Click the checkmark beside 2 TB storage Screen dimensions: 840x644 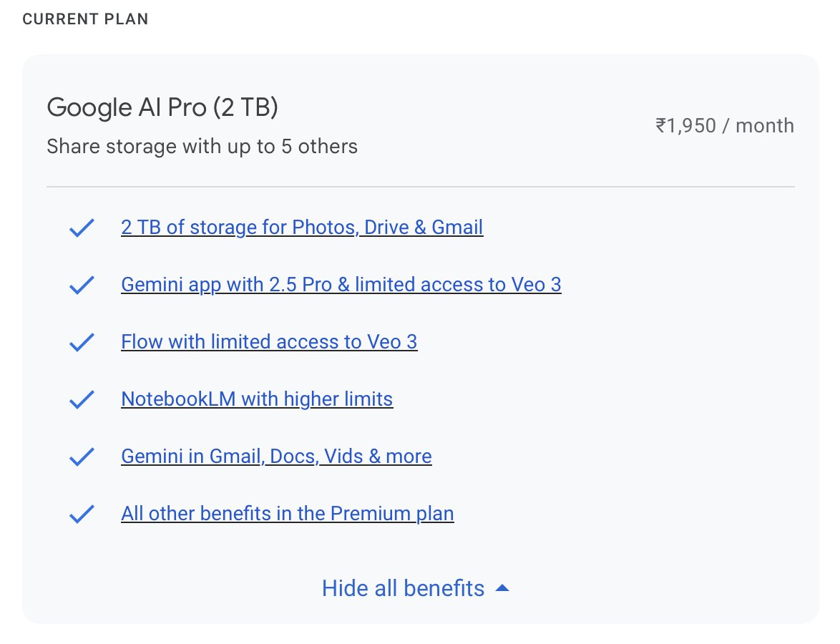tap(82, 228)
